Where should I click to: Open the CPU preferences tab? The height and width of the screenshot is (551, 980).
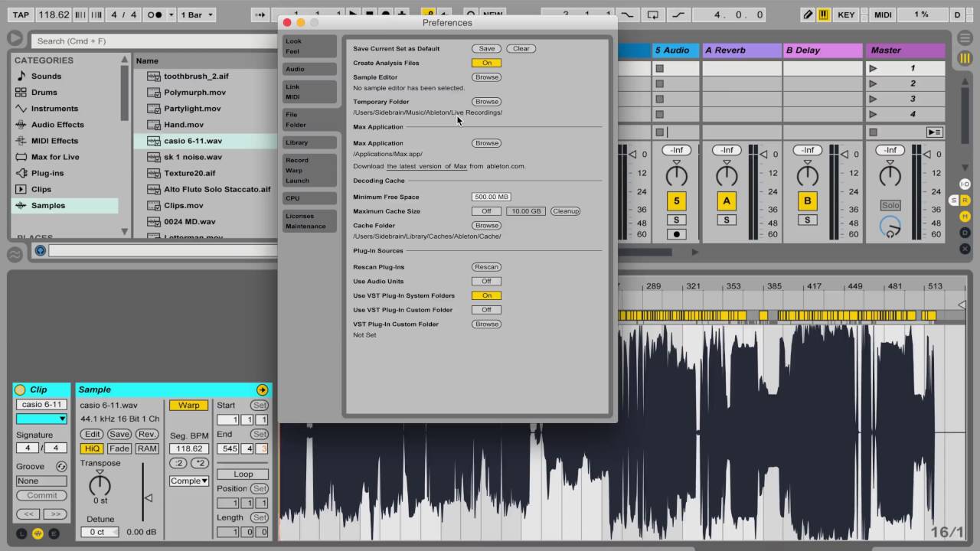point(309,198)
